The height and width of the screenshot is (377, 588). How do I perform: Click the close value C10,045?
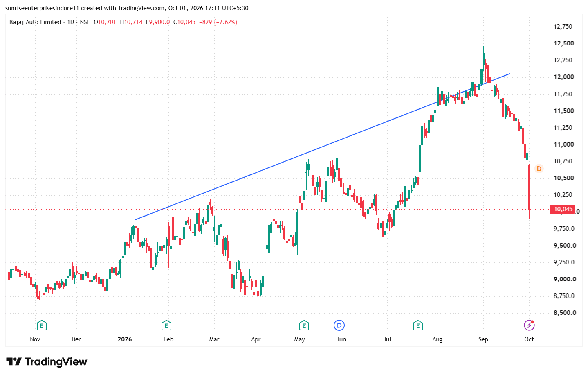pyautogui.click(x=184, y=22)
